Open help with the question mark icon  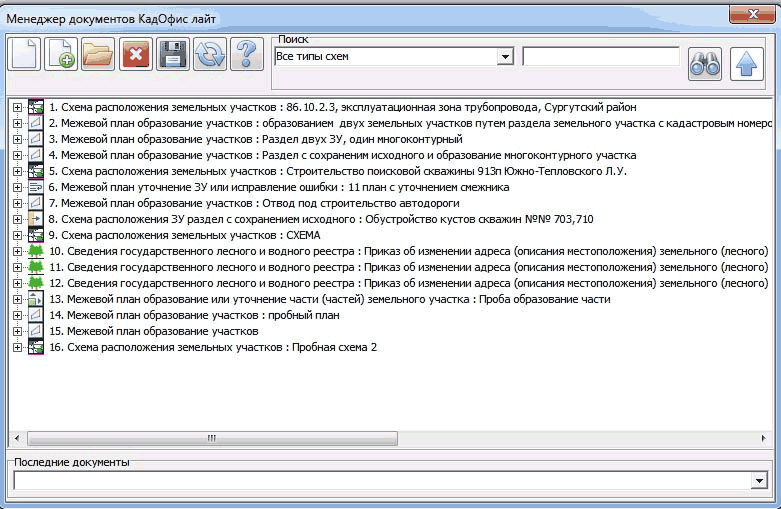(246, 54)
